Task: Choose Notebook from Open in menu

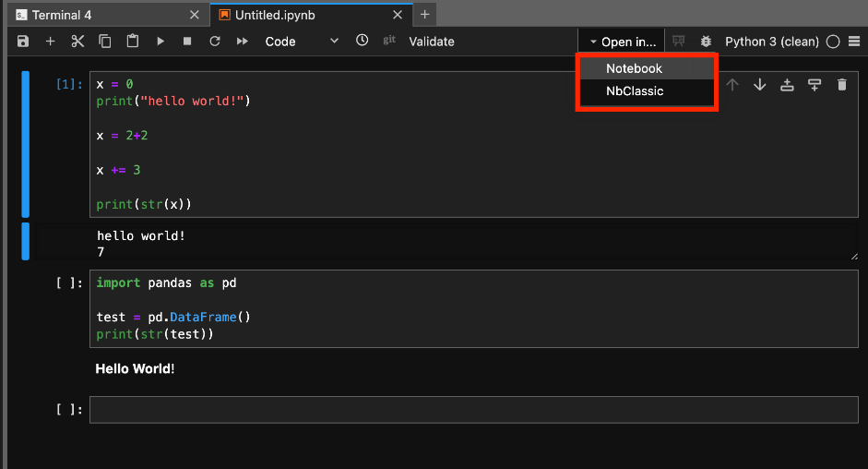Action: pyautogui.click(x=647, y=68)
